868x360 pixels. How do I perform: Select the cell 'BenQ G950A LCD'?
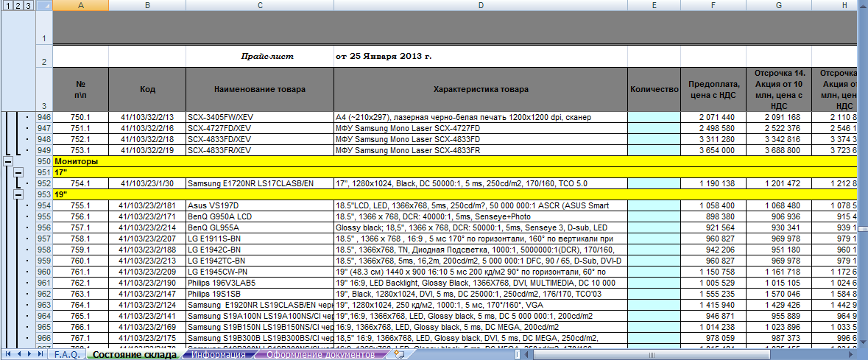click(260, 216)
